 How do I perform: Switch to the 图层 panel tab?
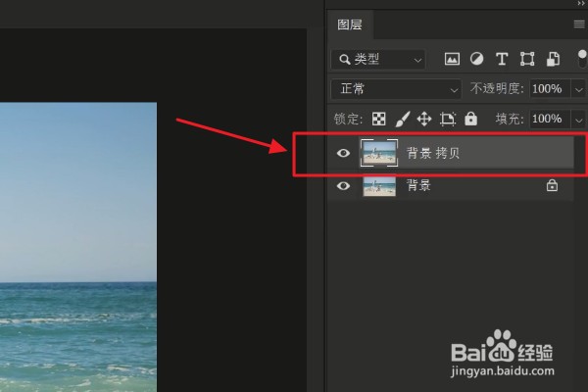click(350, 24)
